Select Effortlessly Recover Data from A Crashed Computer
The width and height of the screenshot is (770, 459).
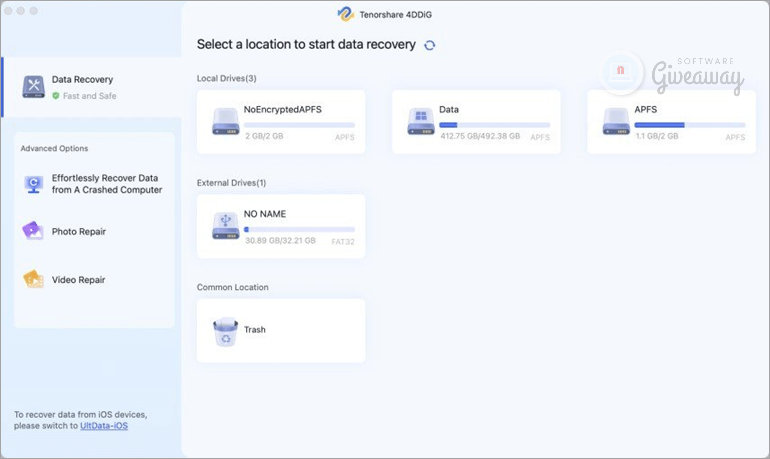[x=107, y=184]
